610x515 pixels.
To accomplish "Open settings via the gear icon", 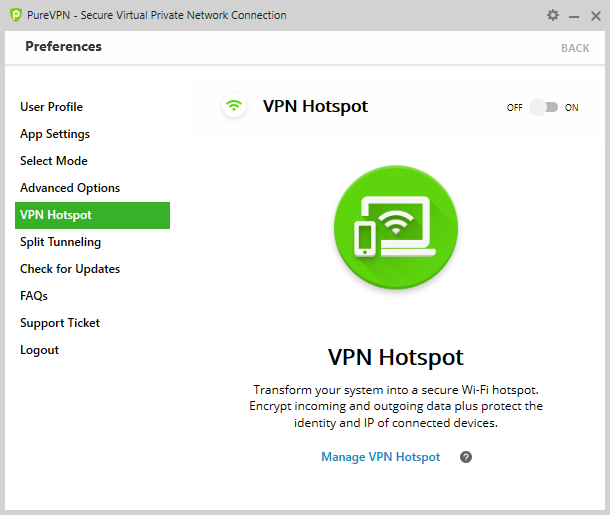I will (x=552, y=15).
